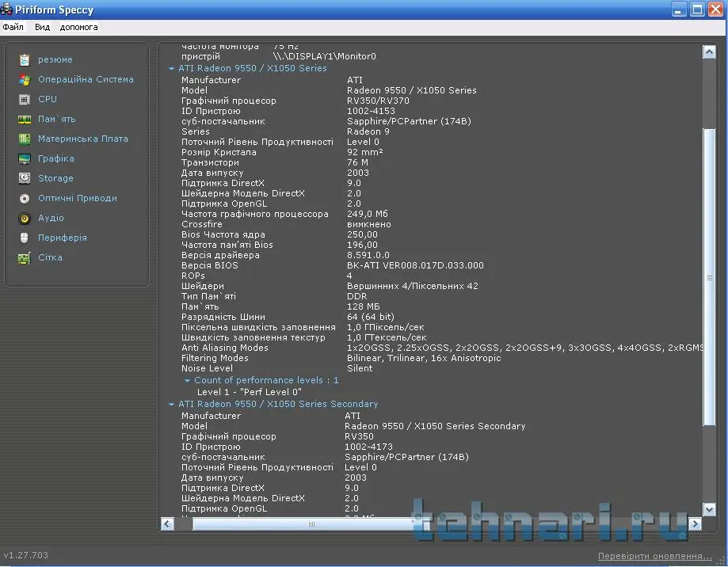Collapse ATI Radeon 9550 Series Secondary node
Screen dimensions: 728x567
(x=171, y=405)
